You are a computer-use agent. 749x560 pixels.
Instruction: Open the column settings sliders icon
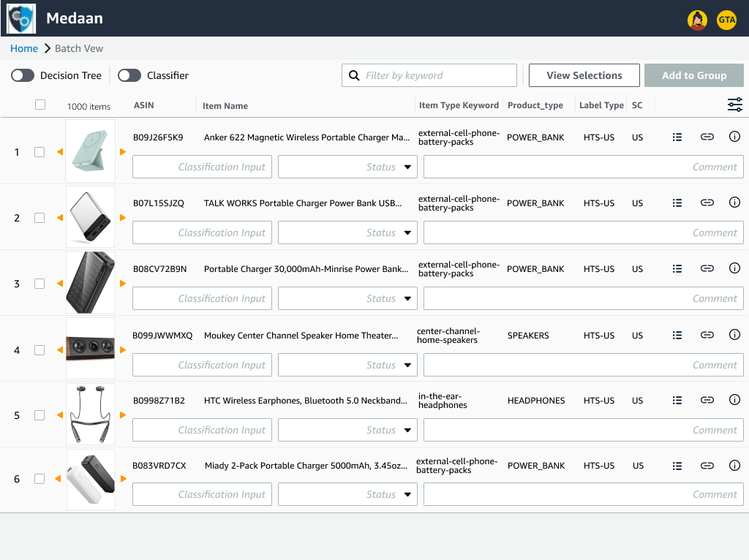(734, 105)
